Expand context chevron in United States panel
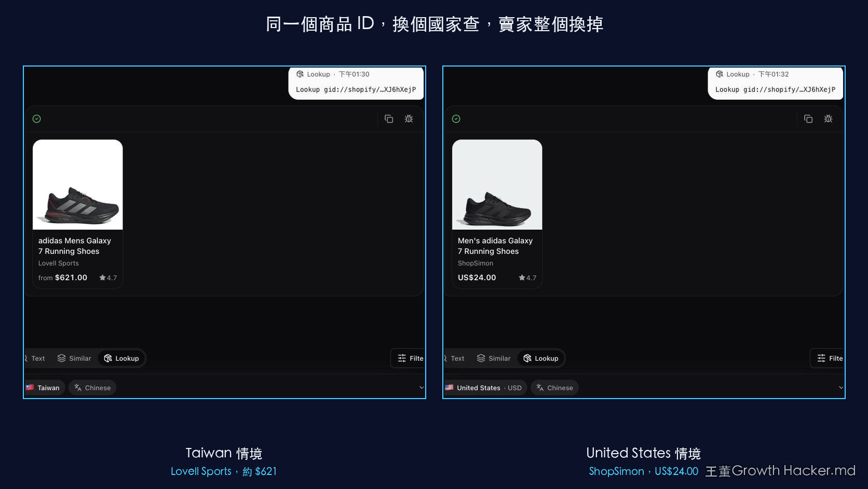Image resolution: width=868 pixels, height=489 pixels. pos(841,388)
